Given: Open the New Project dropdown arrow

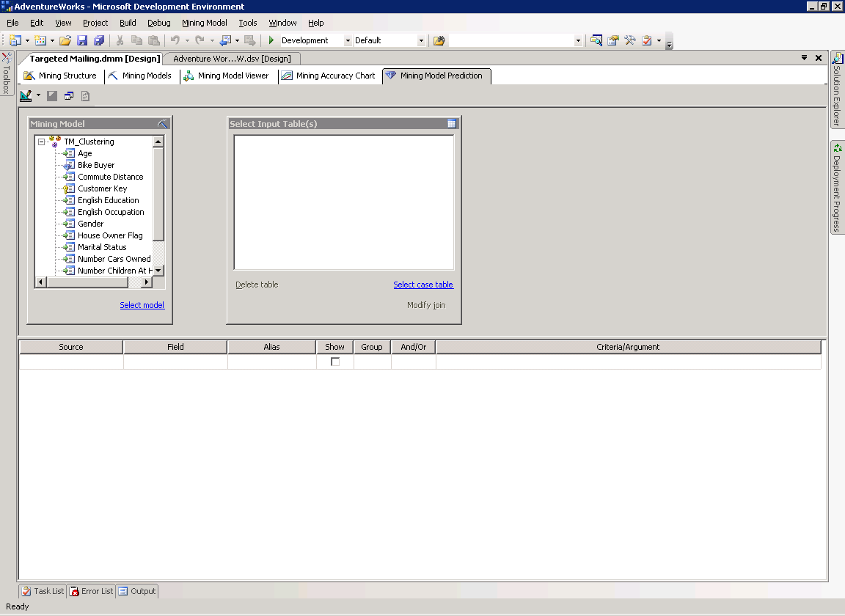Looking at the screenshot, I should pyautogui.click(x=27, y=40).
